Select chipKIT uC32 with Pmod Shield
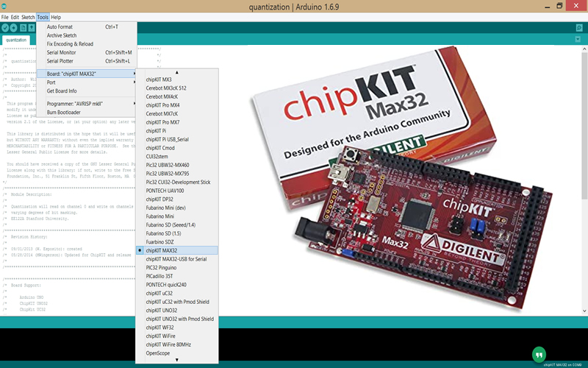 coord(176,302)
